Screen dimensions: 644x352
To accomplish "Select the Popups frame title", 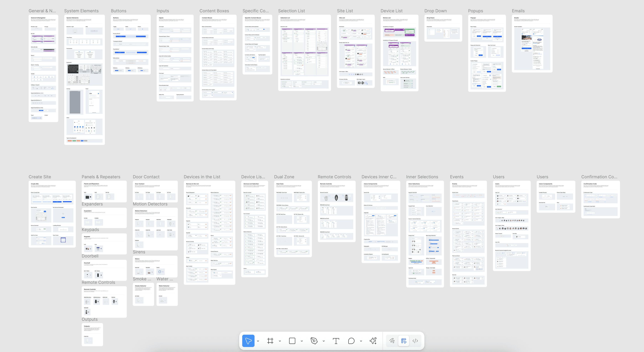I will click(x=475, y=11).
